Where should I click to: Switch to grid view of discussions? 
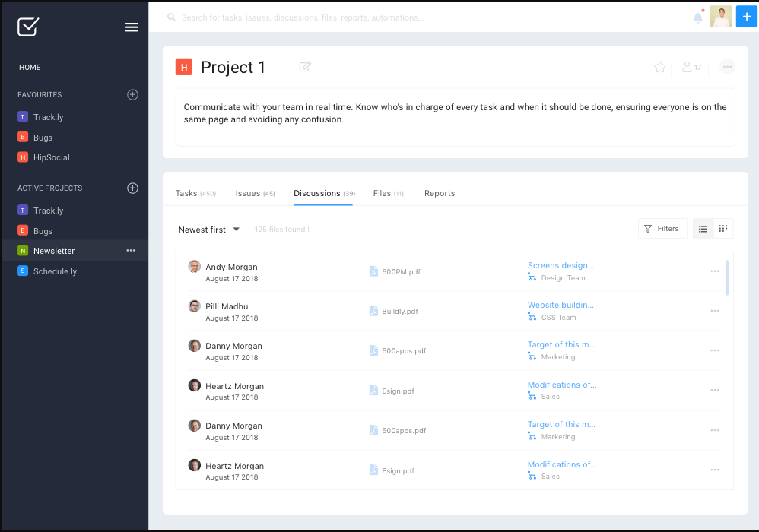[722, 228]
